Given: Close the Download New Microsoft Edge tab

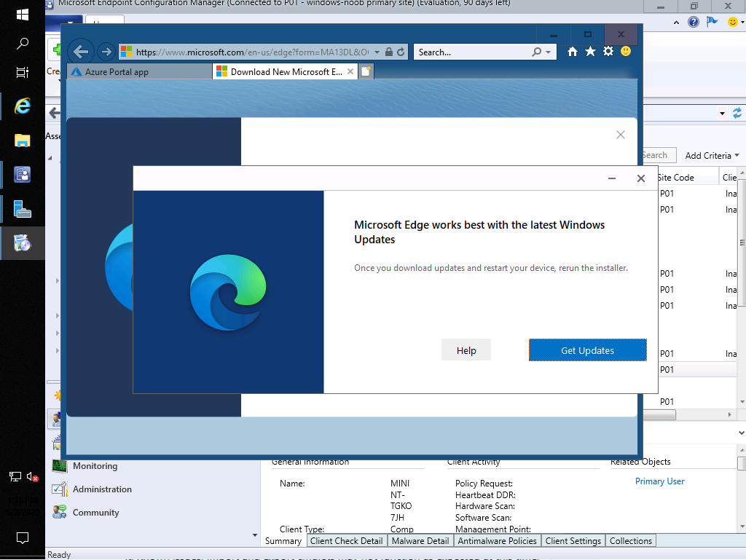Looking at the screenshot, I should pos(350,71).
